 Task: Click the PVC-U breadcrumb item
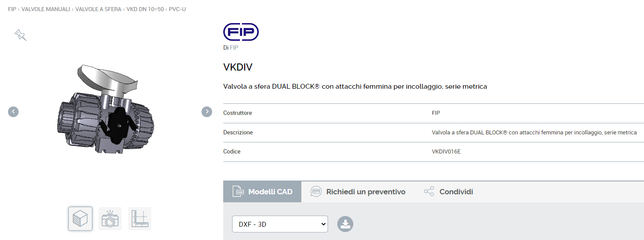coord(178,9)
